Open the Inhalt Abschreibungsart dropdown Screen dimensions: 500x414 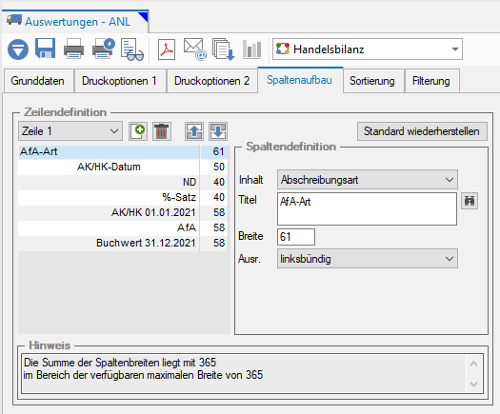tap(367, 180)
